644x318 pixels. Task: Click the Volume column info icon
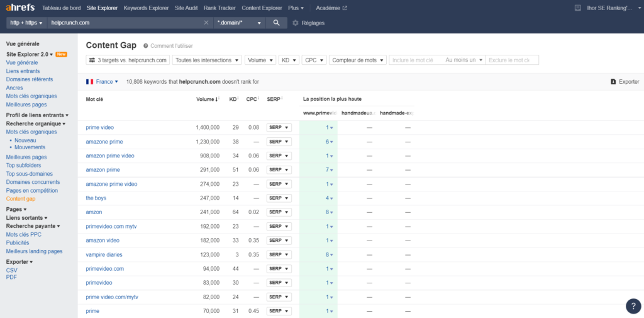(219, 99)
